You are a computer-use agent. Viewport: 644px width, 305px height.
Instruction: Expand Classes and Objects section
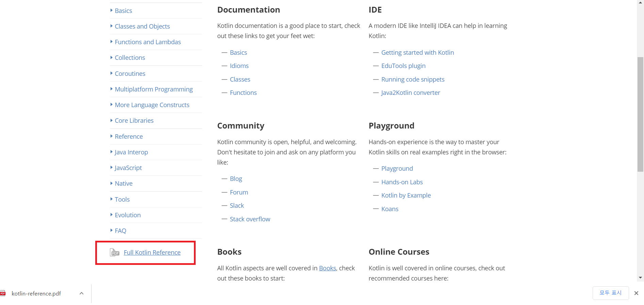click(142, 26)
